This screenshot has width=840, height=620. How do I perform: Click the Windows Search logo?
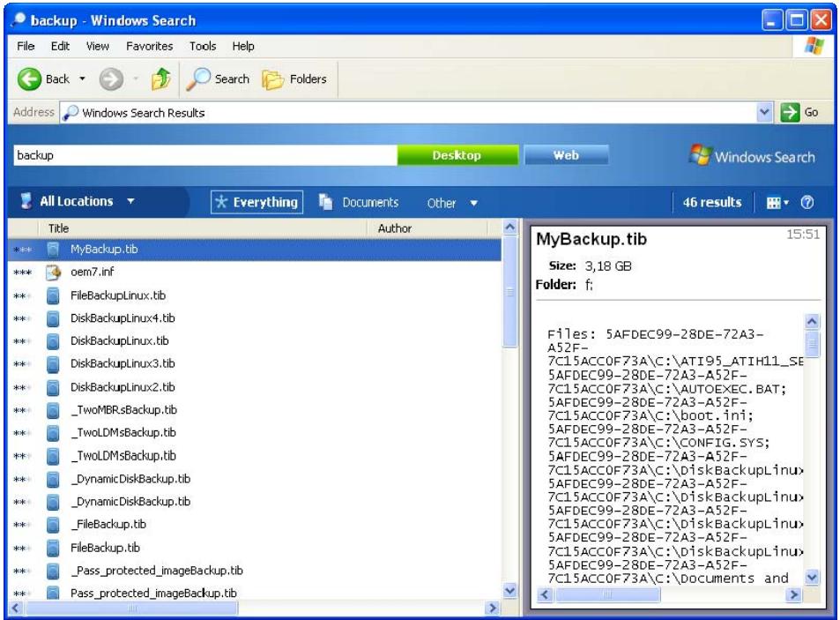[752, 155]
